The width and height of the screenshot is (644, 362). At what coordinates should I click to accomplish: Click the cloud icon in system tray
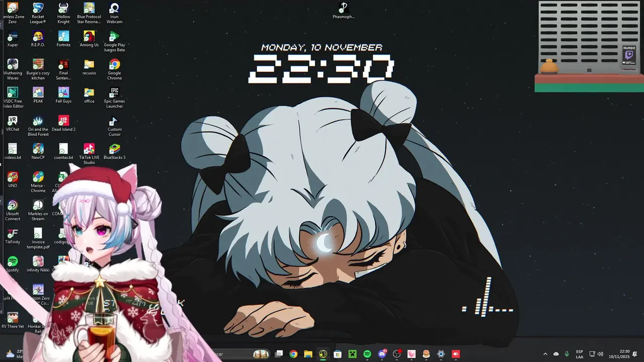point(556,354)
